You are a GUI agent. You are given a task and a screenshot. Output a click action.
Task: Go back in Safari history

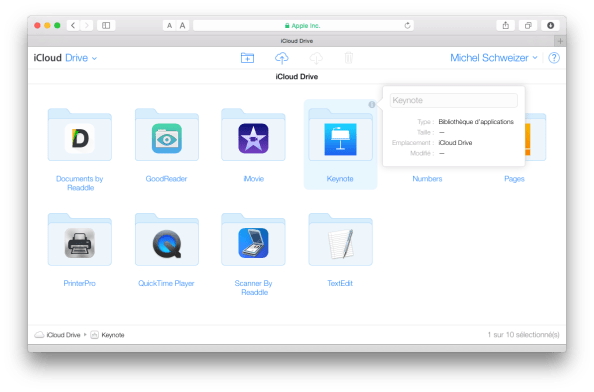pyautogui.click(x=73, y=25)
